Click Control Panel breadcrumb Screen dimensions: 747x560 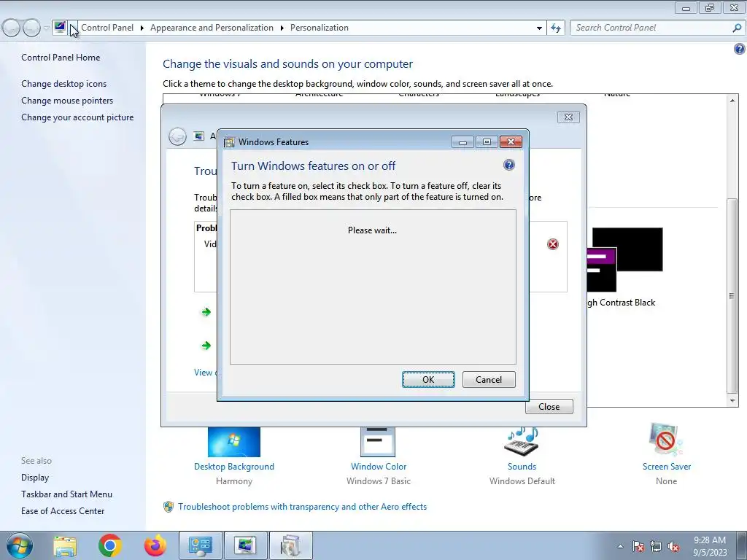[x=107, y=28]
